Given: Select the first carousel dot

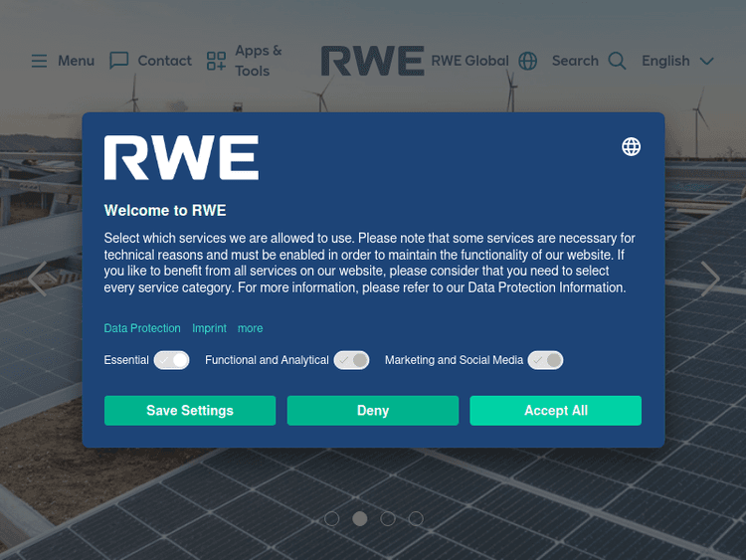Looking at the screenshot, I should (331, 518).
